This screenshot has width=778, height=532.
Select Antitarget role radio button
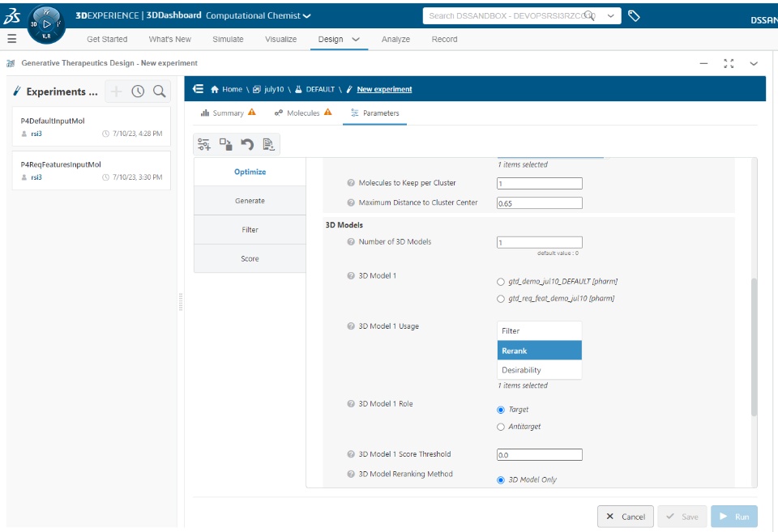click(501, 427)
